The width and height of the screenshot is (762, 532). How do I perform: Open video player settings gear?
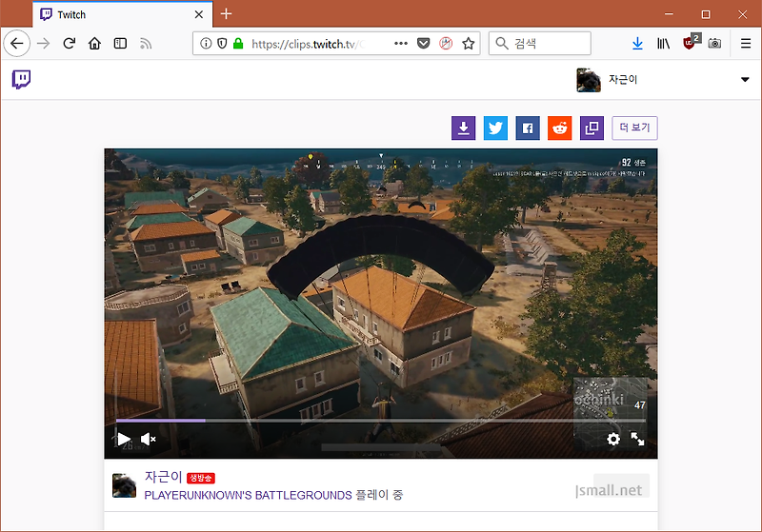[x=613, y=440]
